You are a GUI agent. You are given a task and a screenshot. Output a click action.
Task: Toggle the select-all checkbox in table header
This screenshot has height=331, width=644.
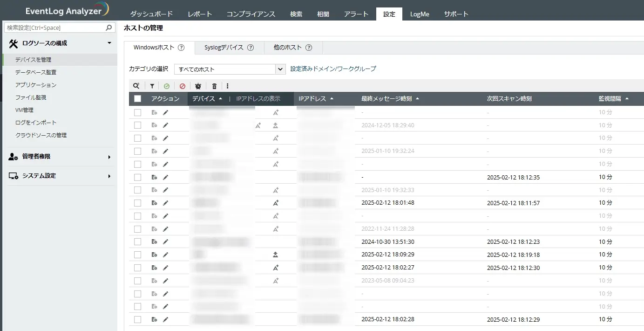[137, 99]
